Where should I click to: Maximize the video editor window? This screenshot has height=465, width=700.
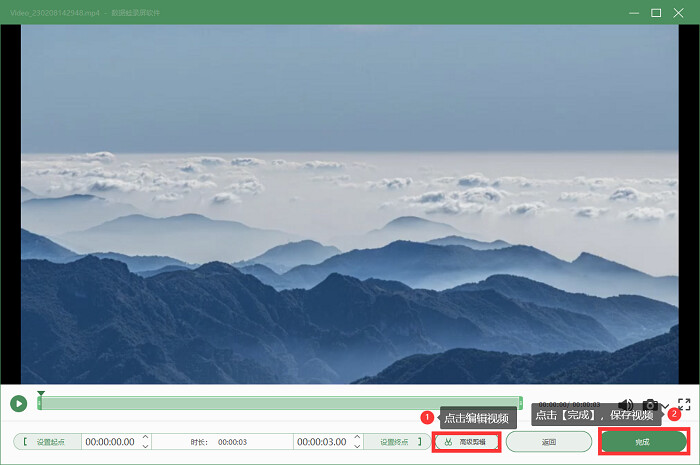pos(656,13)
